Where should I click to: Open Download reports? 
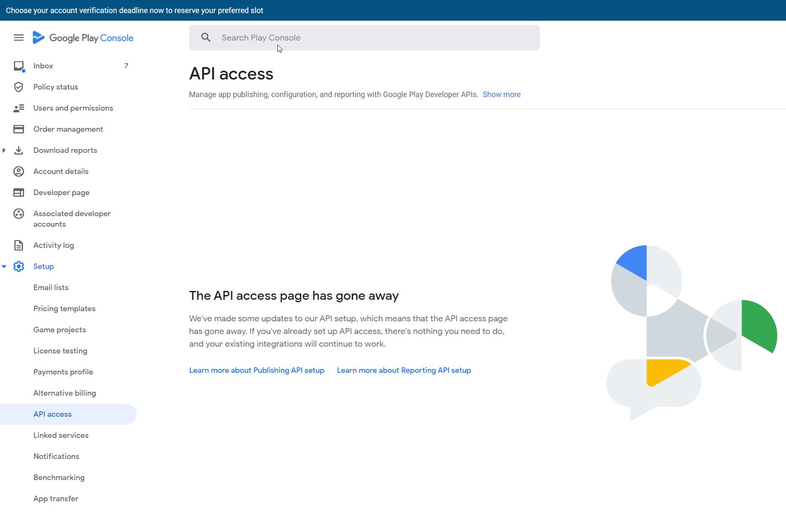tap(65, 150)
